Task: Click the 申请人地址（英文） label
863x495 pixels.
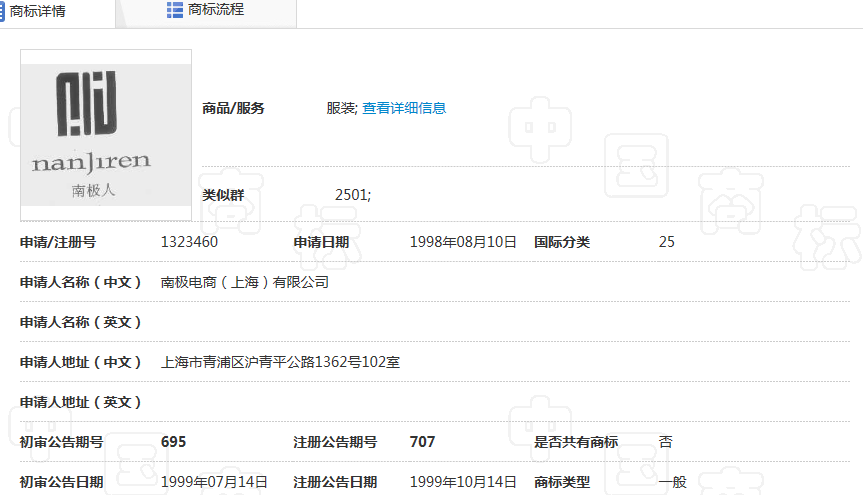Action: [80, 402]
